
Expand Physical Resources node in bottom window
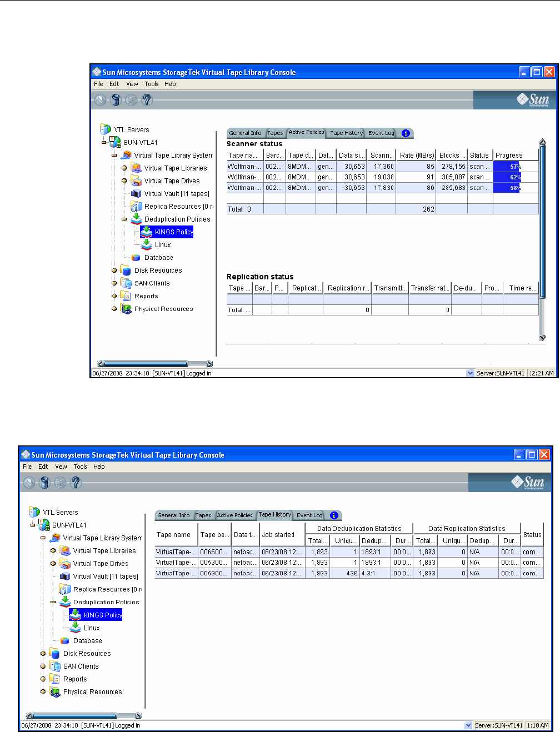coord(43,691)
